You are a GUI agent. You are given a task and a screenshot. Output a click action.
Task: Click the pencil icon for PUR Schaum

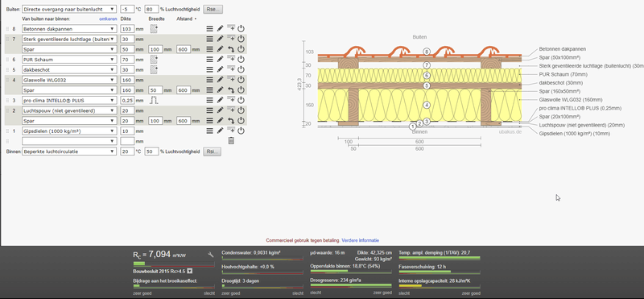(220, 60)
